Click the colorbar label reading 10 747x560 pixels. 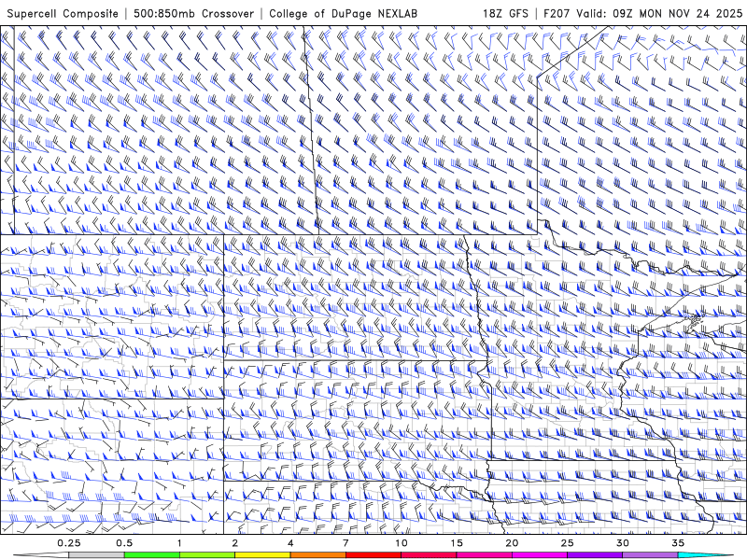click(x=402, y=543)
